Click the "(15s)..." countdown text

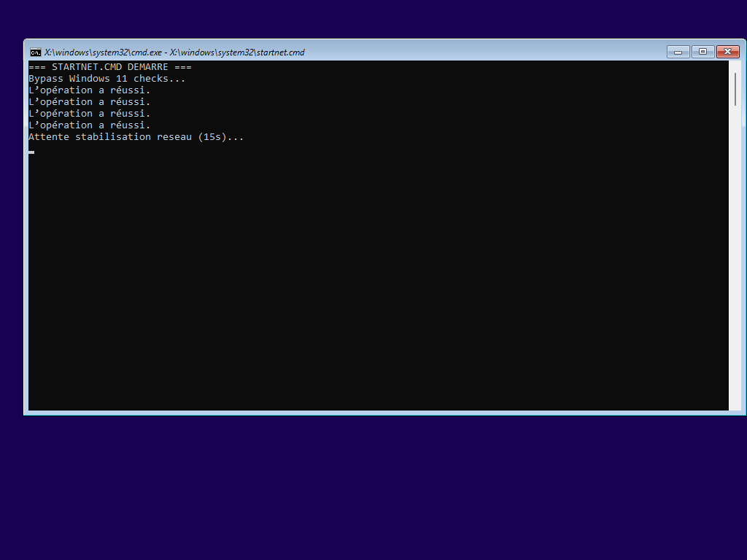(x=220, y=137)
